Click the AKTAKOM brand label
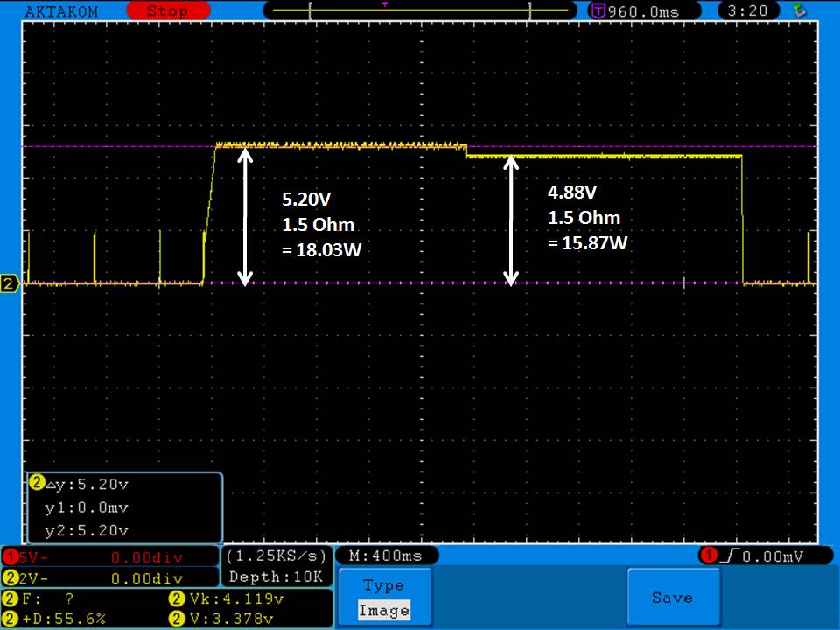 tap(62, 11)
